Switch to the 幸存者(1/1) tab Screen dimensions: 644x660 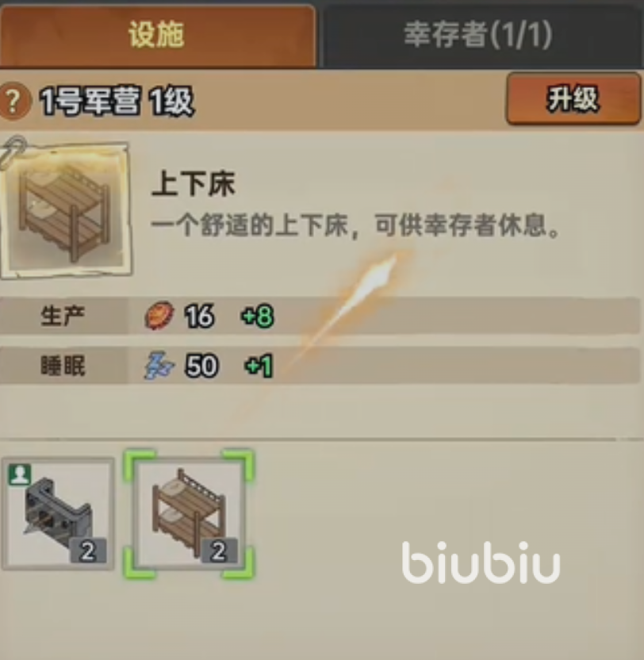pyautogui.click(x=480, y=35)
